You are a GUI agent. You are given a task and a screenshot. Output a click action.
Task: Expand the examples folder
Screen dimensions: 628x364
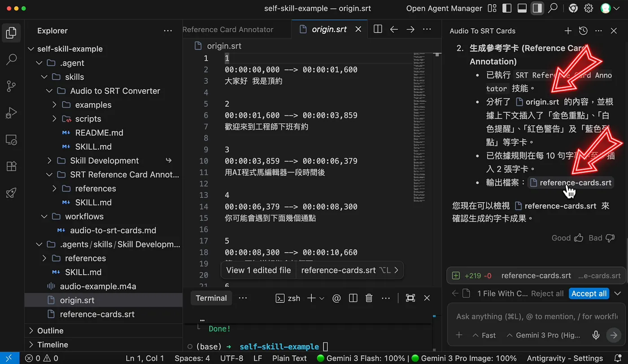tap(54, 105)
